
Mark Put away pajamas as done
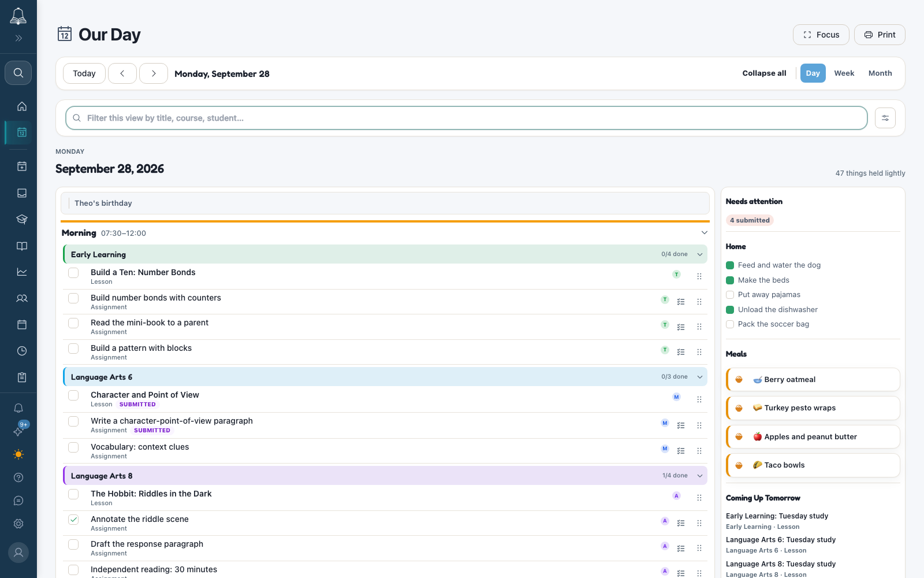730,295
